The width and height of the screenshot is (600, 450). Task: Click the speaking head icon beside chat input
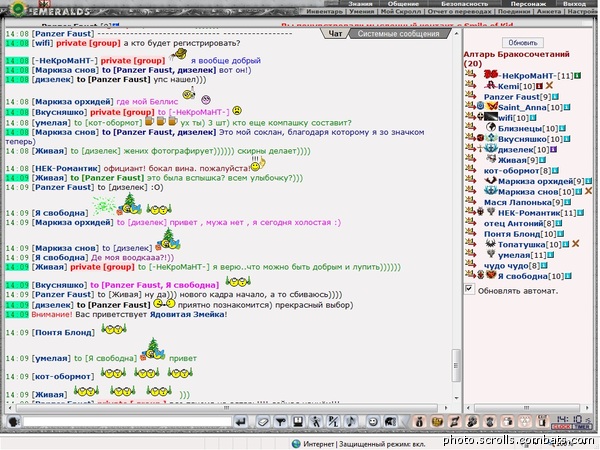click(14, 422)
